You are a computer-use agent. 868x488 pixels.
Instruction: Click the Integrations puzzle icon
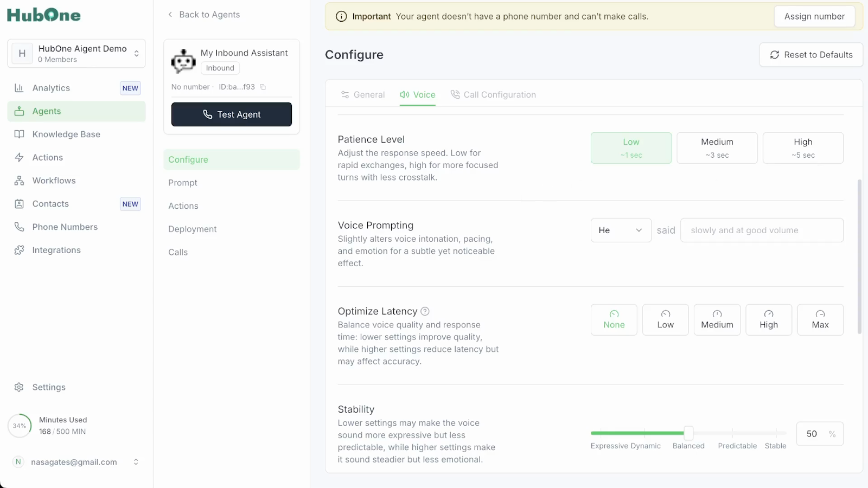(19, 250)
